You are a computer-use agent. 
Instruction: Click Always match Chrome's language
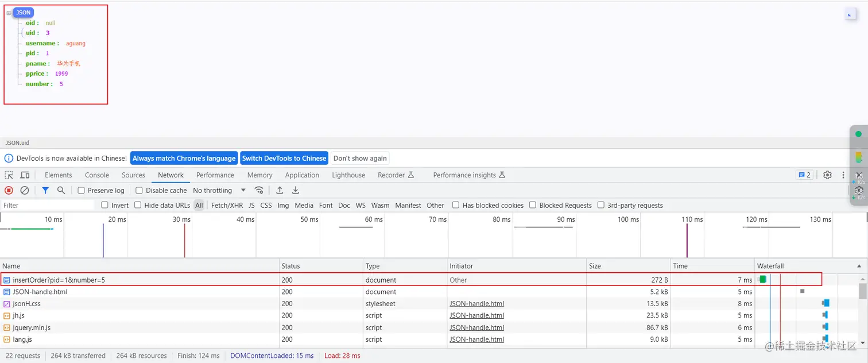[x=184, y=159]
